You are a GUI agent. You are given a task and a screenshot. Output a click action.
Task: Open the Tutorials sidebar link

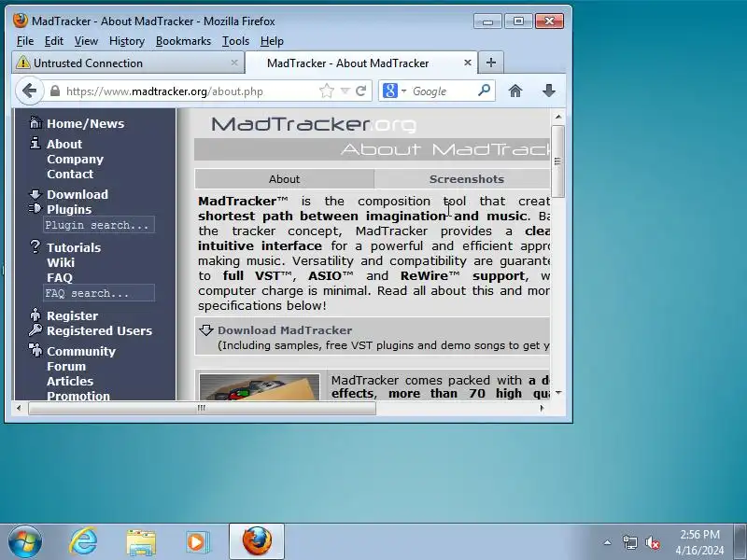(x=74, y=247)
